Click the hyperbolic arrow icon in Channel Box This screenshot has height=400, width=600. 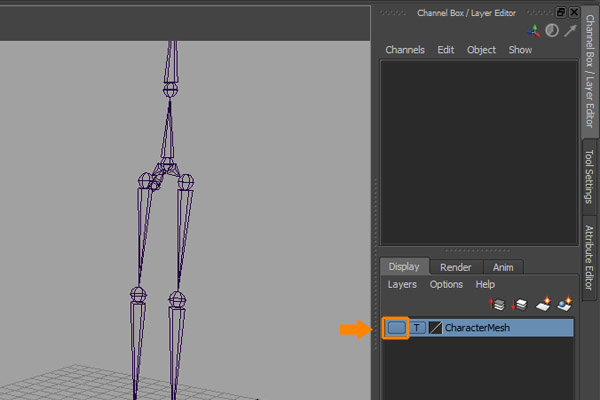pyautogui.click(x=569, y=31)
